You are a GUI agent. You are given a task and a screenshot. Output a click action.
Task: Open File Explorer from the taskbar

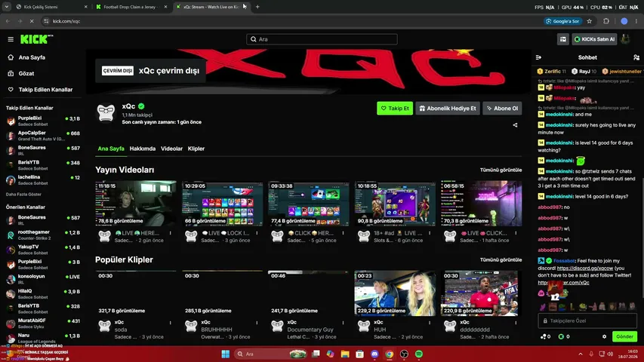345,354
